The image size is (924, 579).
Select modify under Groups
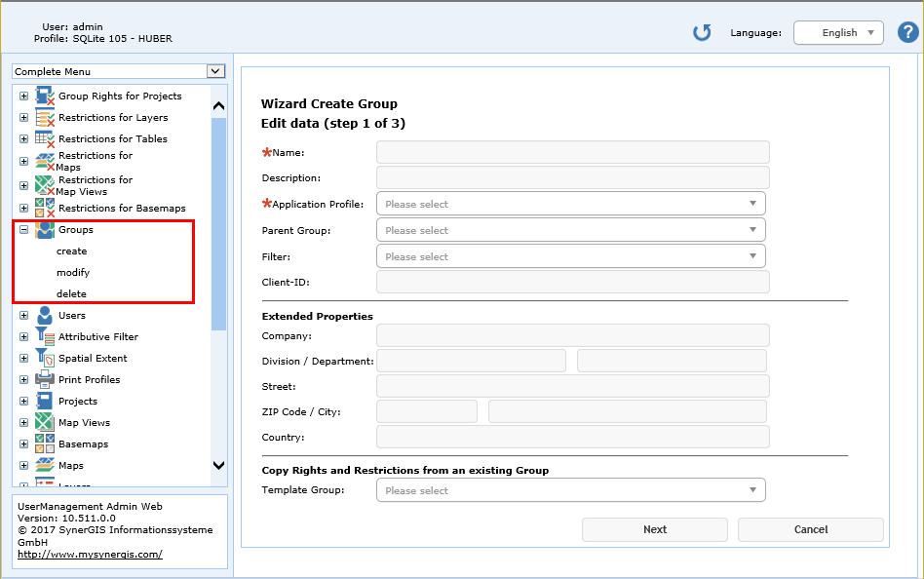coord(74,272)
